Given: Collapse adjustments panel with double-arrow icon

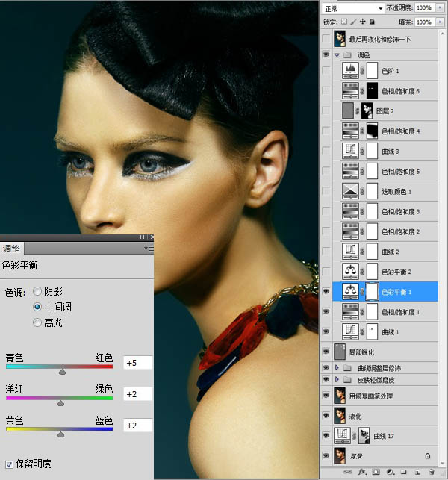Looking at the screenshot, I should [x=141, y=237].
